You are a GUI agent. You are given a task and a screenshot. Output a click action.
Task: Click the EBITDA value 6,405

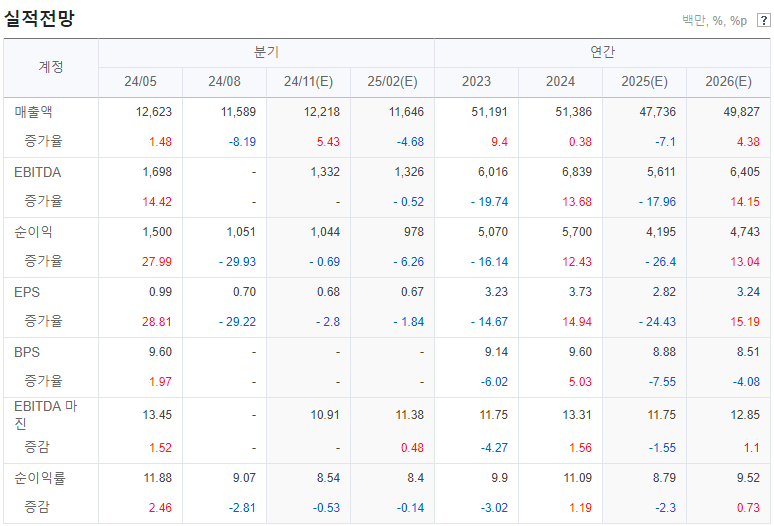[745, 172]
